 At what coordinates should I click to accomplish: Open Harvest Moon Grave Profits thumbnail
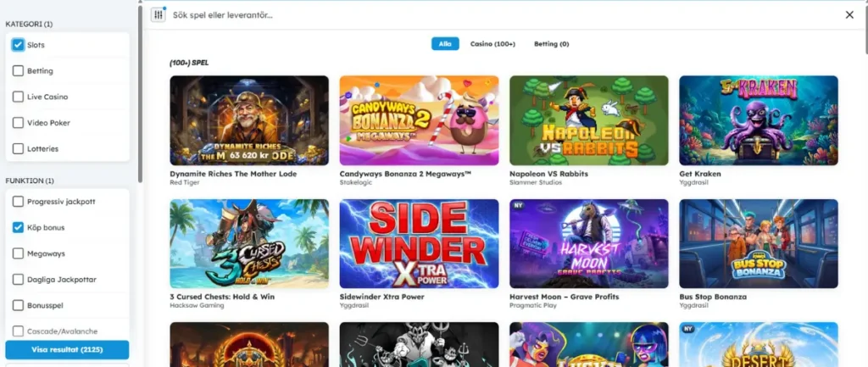tap(589, 244)
